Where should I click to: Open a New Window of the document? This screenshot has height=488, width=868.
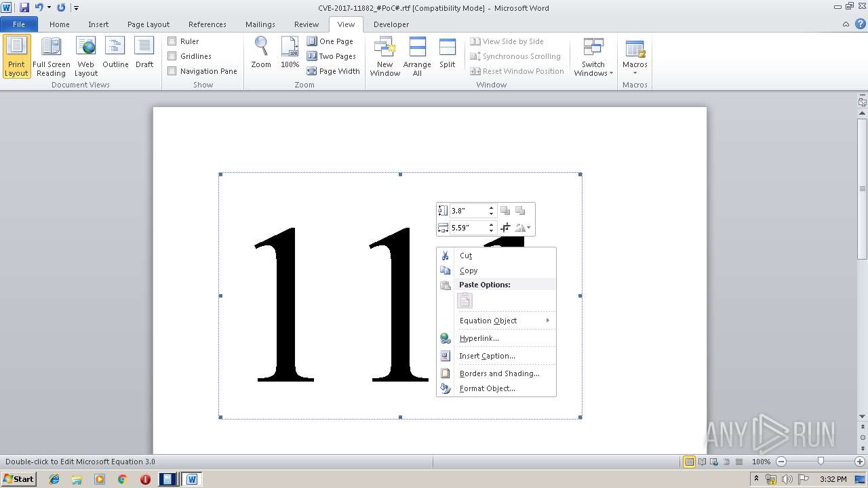coord(384,57)
